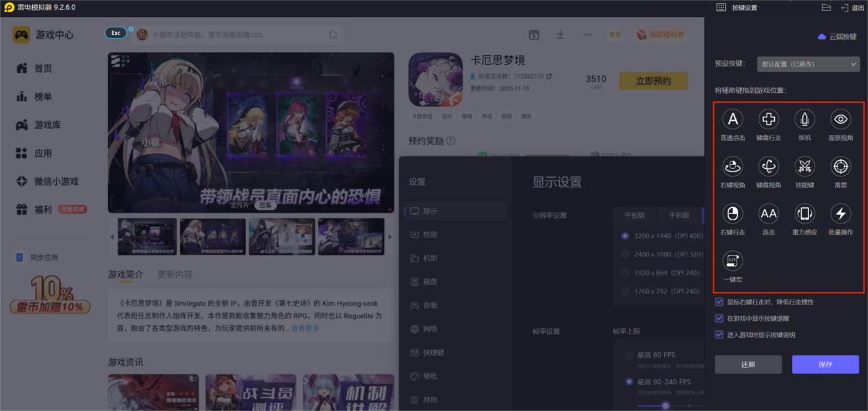This screenshot has height=411, width=868.
Task: Show previous screenshot thumbnails with left arrow
Action: [113, 237]
